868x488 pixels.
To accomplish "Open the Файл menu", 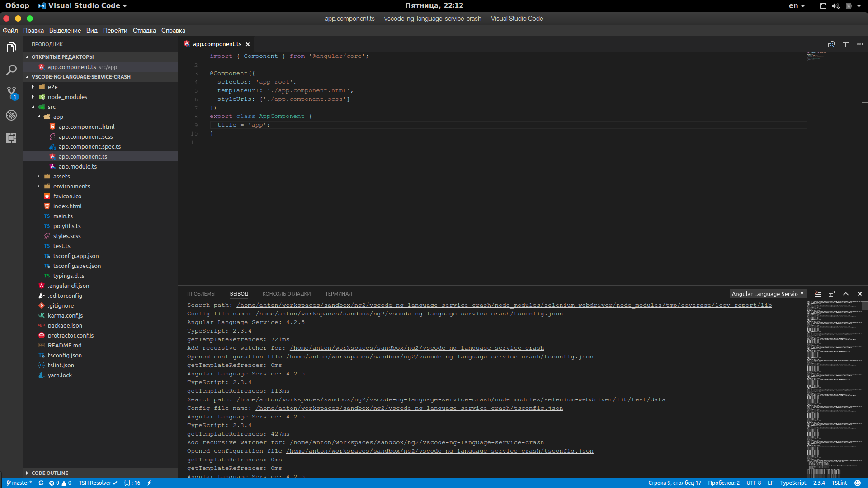I will click(x=10, y=30).
